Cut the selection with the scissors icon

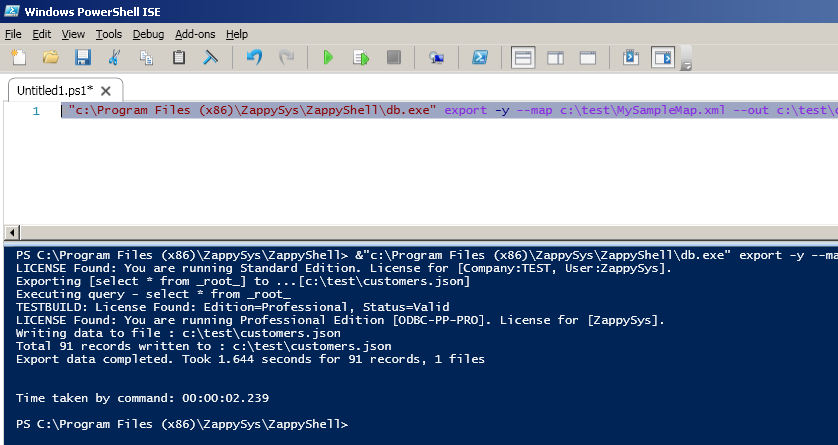coord(114,57)
